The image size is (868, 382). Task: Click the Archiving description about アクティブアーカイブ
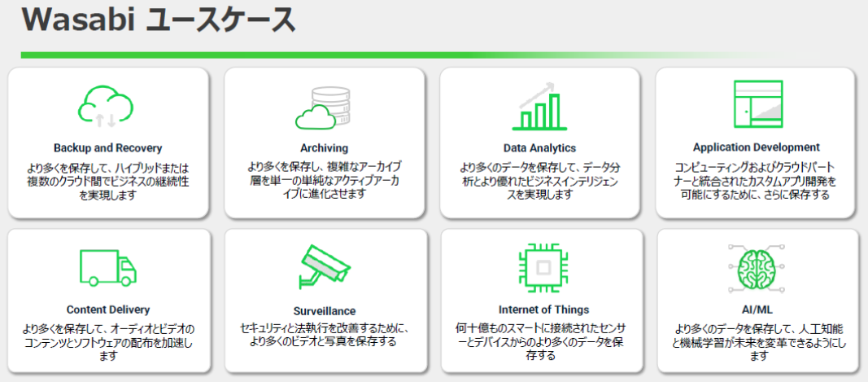pyautogui.click(x=325, y=181)
